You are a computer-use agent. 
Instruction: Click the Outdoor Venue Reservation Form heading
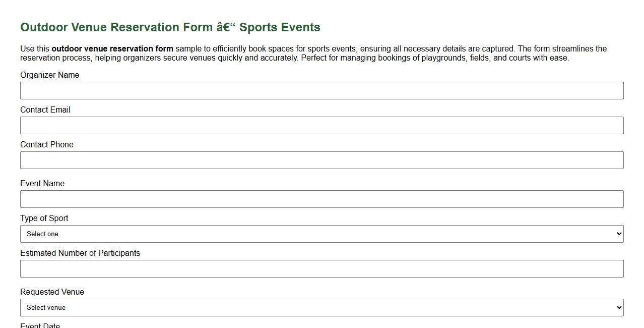[x=170, y=27]
